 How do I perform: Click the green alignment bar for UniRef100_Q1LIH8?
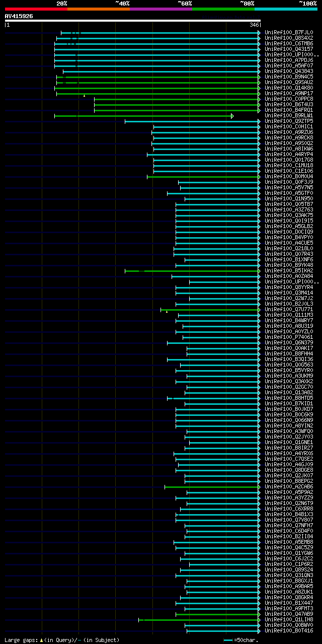click(199, 620)
